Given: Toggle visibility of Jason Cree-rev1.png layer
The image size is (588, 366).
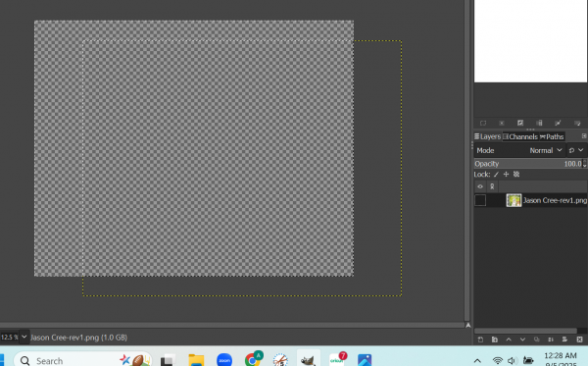Looking at the screenshot, I should click(x=480, y=200).
